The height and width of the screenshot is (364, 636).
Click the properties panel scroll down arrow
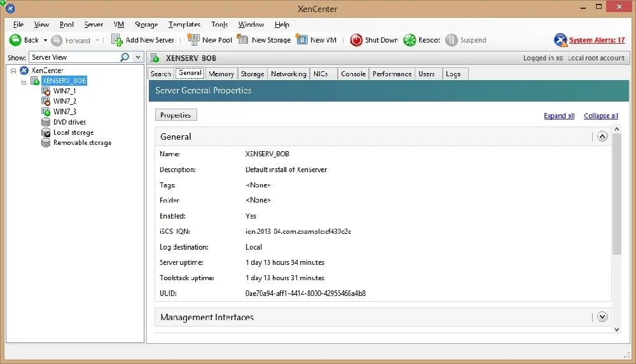(617, 330)
